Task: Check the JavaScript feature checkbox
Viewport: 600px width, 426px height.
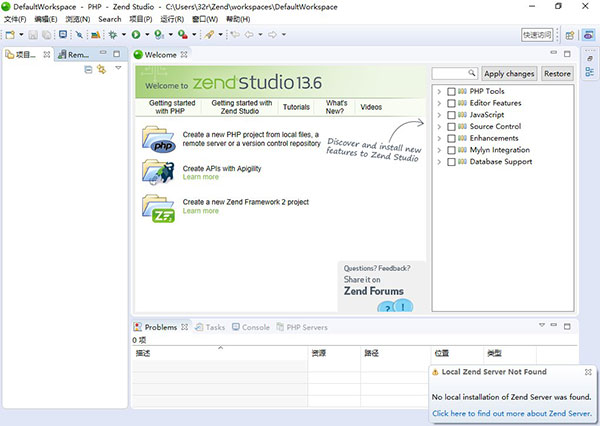Action: (452, 115)
